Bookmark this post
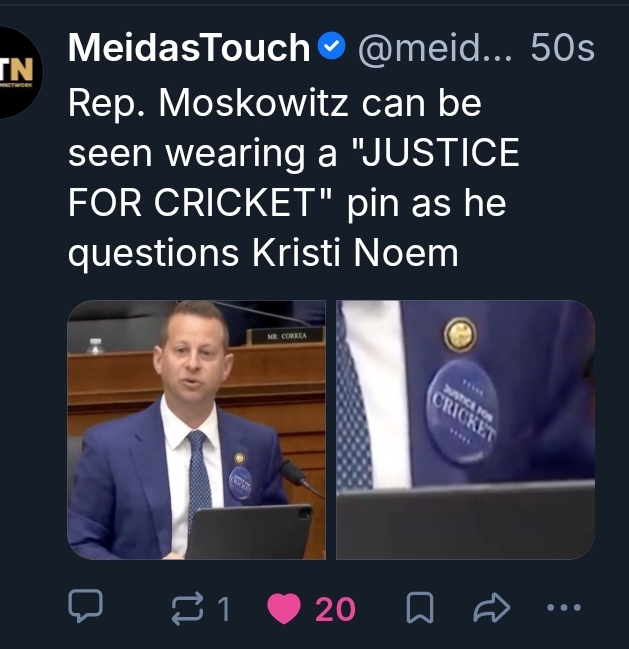 tap(421, 607)
